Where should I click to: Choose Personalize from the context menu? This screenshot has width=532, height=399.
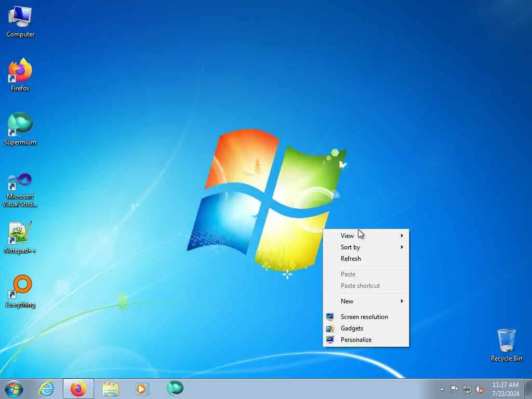(x=366, y=340)
